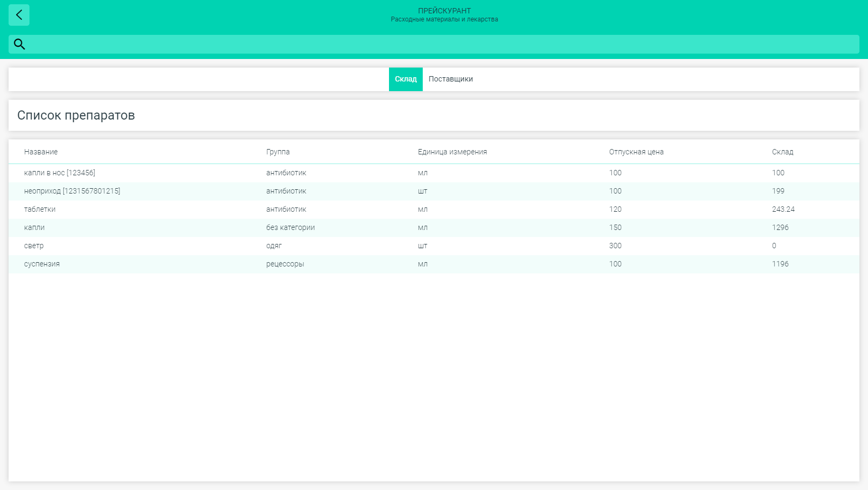This screenshot has width=868, height=490.
Task: Click Единица измерения column header
Action: (x=452, y=152)
